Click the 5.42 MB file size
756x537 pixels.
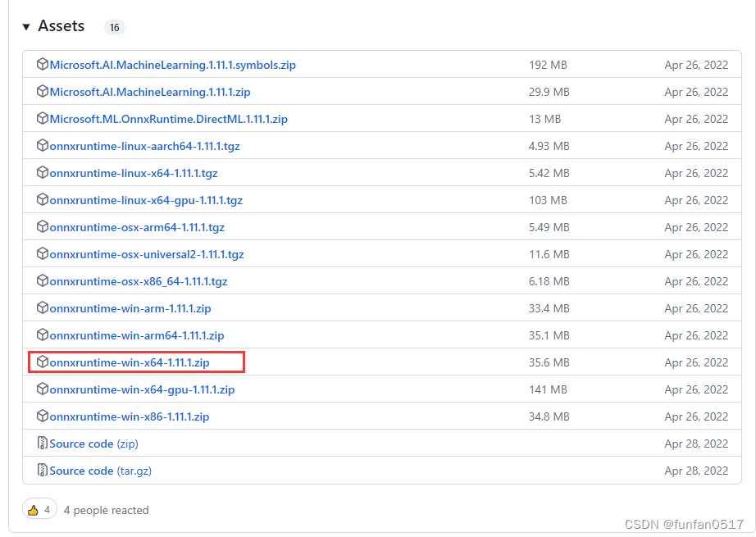click(x=549, y=172)
